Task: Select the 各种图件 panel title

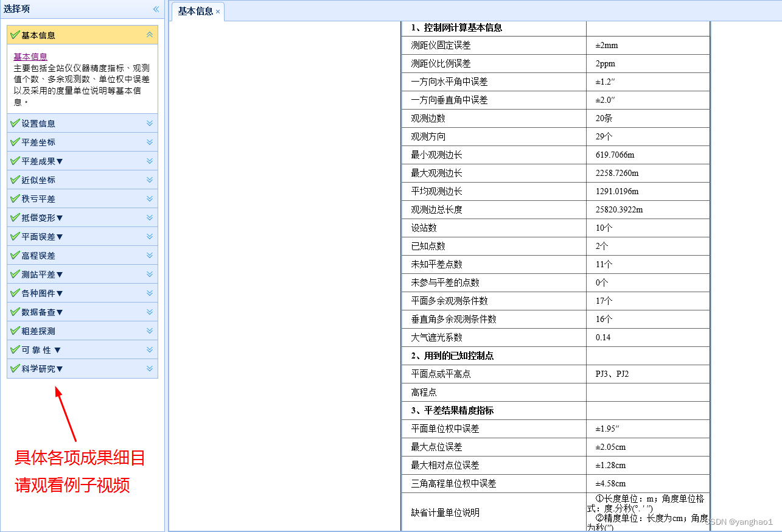Action: (x=42, y=293)
